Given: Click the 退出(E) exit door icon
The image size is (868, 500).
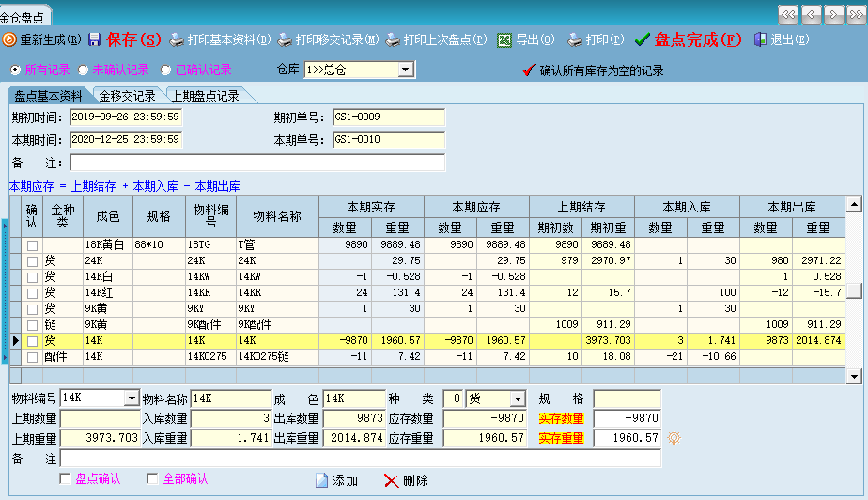Looking at the screenshot, I should point(760,39).
